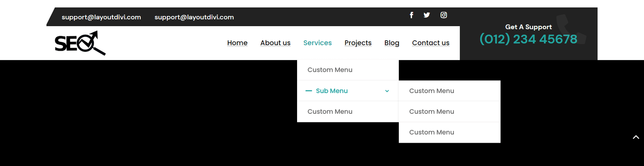This screenshot has height=166, width=644.
Task: Open the Blog menu item
Action: (392, 43)
